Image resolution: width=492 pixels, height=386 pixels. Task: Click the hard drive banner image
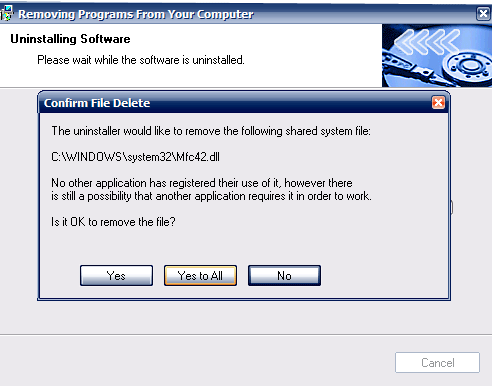[x=437, y=56]
